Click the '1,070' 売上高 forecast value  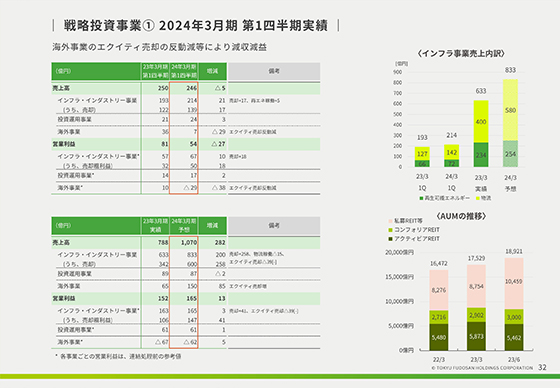click(189, 243)
